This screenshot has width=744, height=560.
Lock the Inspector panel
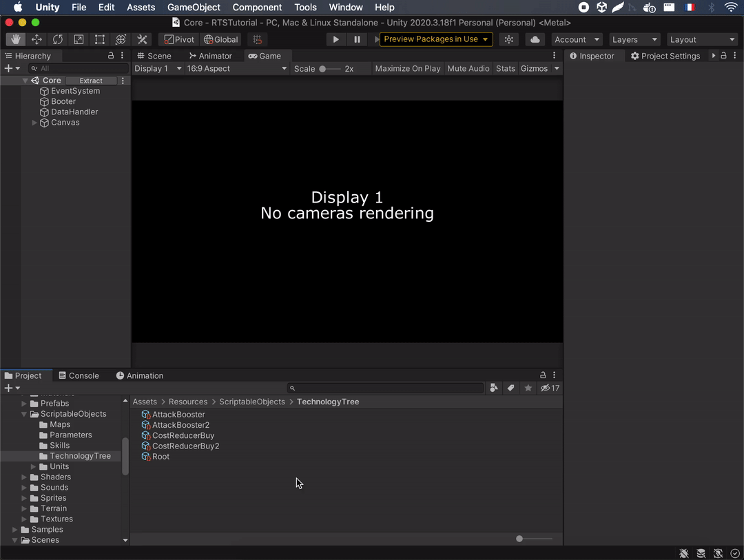coord(723,56)
